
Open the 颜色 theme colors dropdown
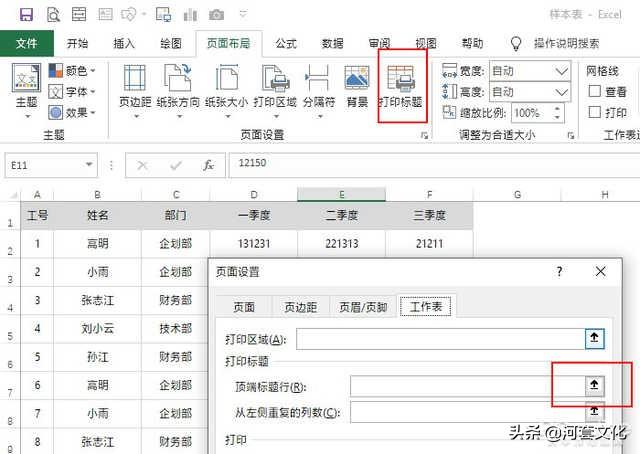coord(72,71)
